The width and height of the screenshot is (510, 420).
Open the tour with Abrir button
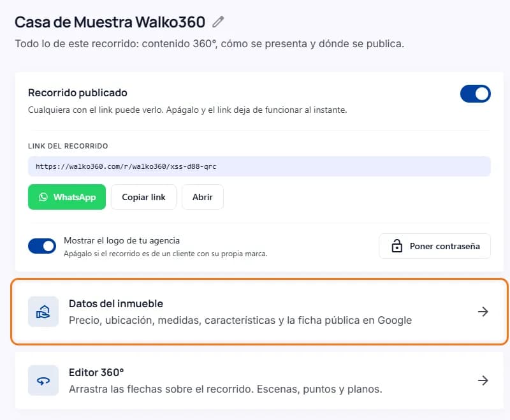tap(202, 197)
